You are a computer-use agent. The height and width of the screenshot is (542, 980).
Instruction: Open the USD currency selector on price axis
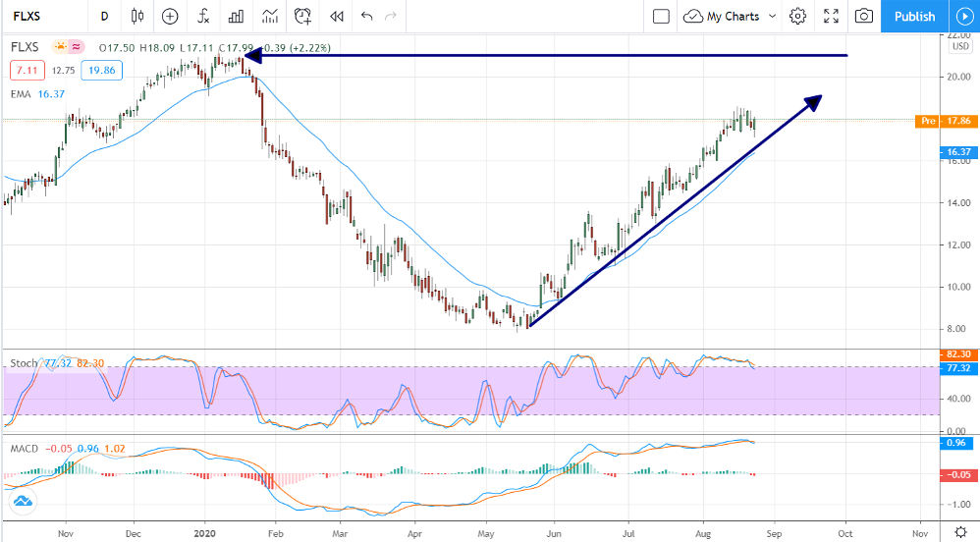959,46
